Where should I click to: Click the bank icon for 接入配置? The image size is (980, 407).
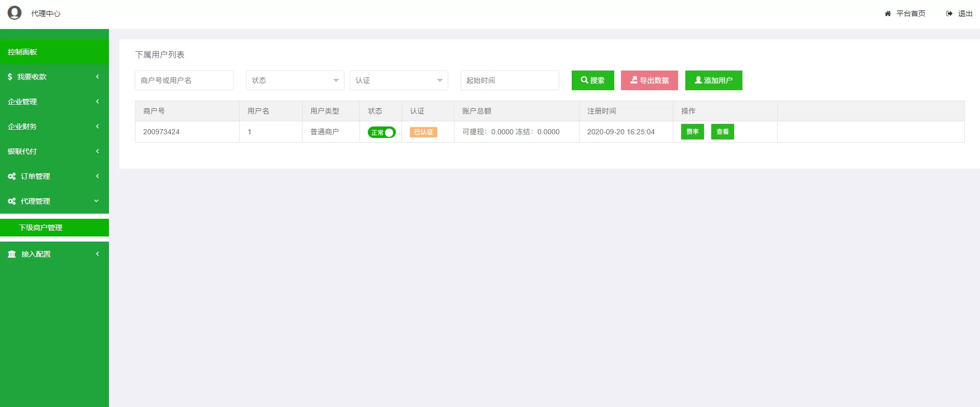(x=11, y=254)
